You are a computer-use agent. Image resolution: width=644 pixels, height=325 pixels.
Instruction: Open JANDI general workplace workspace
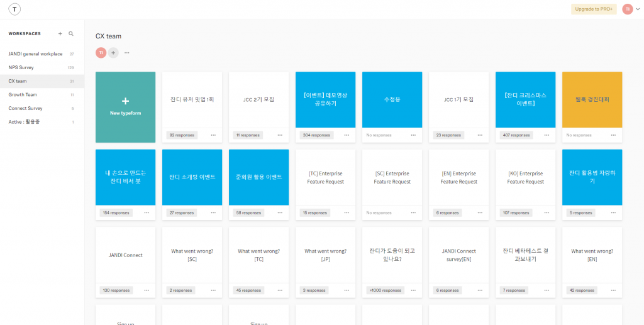pyautogui.click(x=35, y=54)
